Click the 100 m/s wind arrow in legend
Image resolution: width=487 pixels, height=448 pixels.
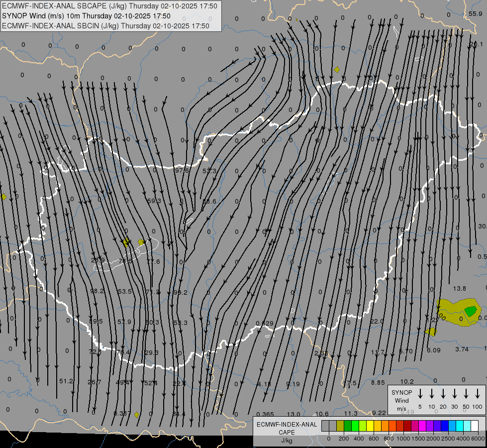coord(478,394)
